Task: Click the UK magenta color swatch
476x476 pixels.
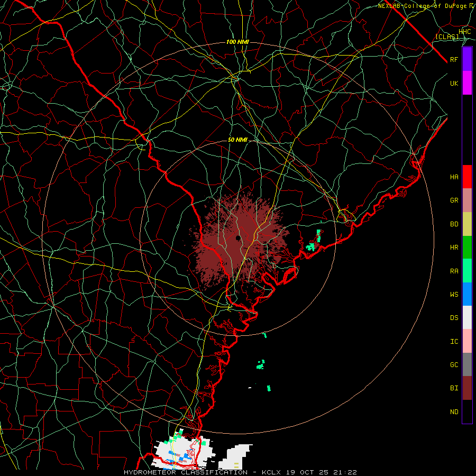Action: 467,83
